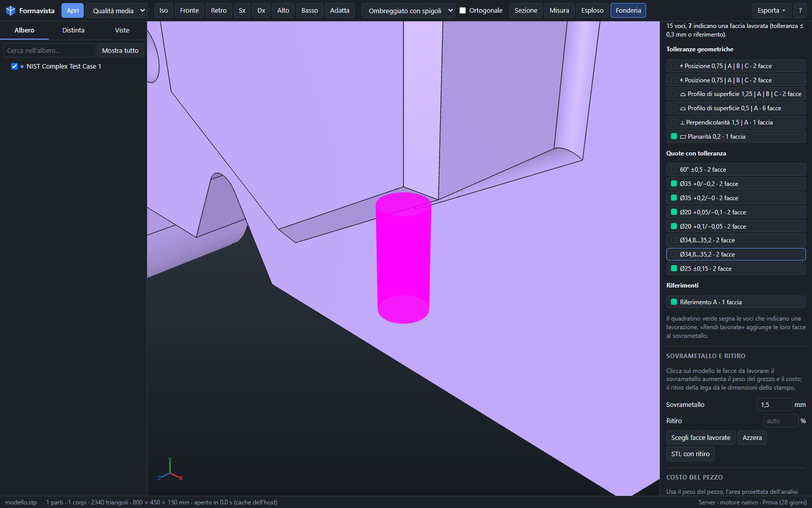
Task: Open the help question mark button
Action: click(800, 11)
